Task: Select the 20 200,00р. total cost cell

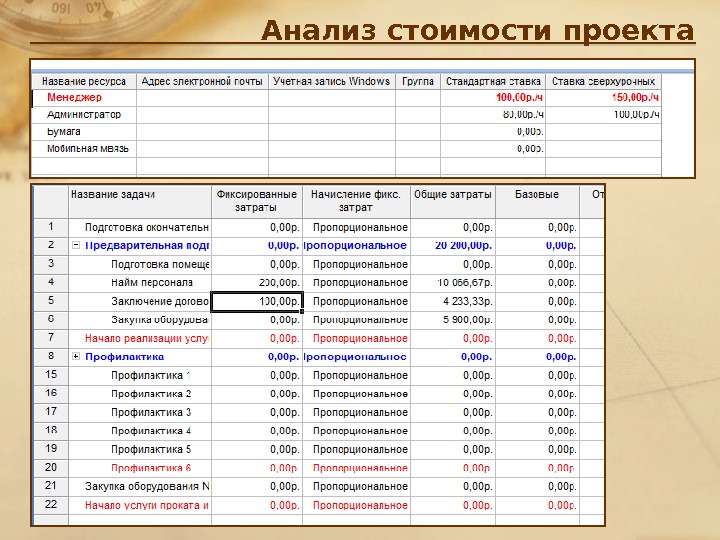Action: [453, 246]
